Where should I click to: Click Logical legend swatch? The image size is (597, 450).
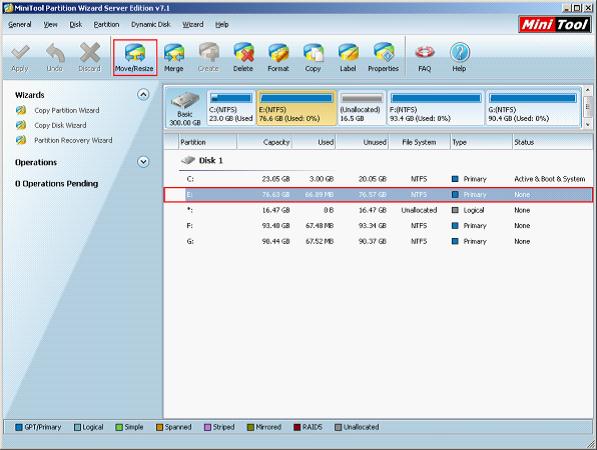click(77, 427)
